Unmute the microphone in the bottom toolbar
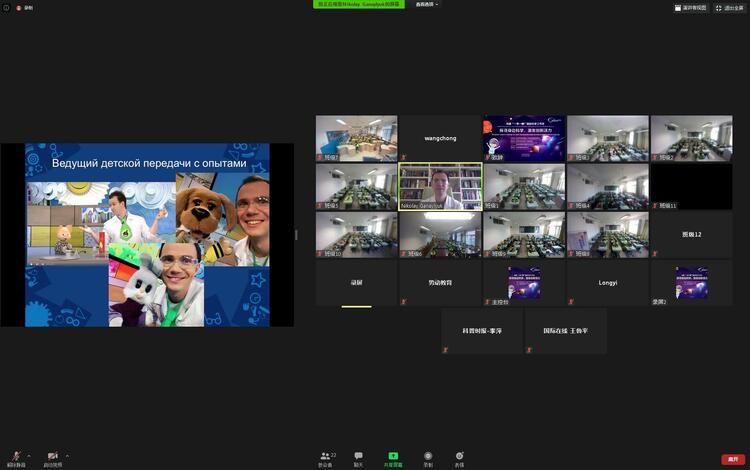This screenshot has height=470, width=750. [x=16, y=455]
